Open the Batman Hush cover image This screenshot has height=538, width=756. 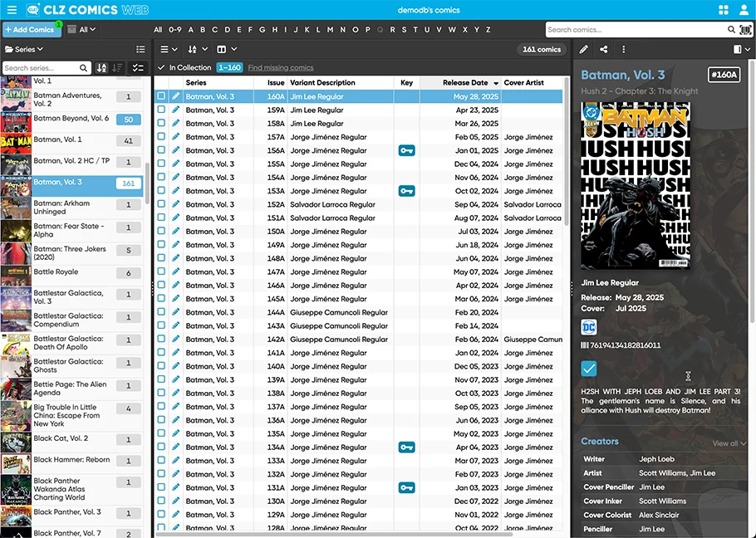point(636,185)
